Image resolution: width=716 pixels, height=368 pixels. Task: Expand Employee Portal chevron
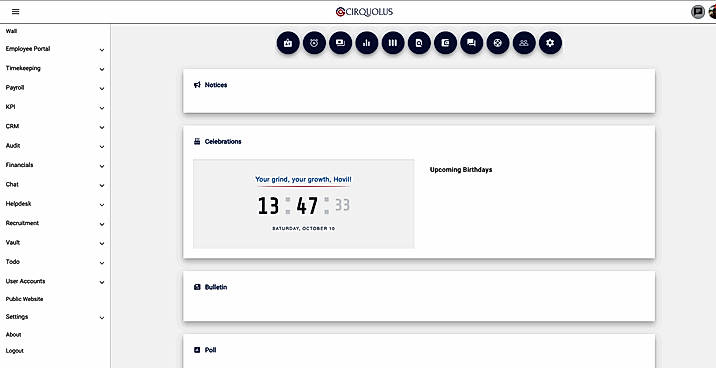102,50
